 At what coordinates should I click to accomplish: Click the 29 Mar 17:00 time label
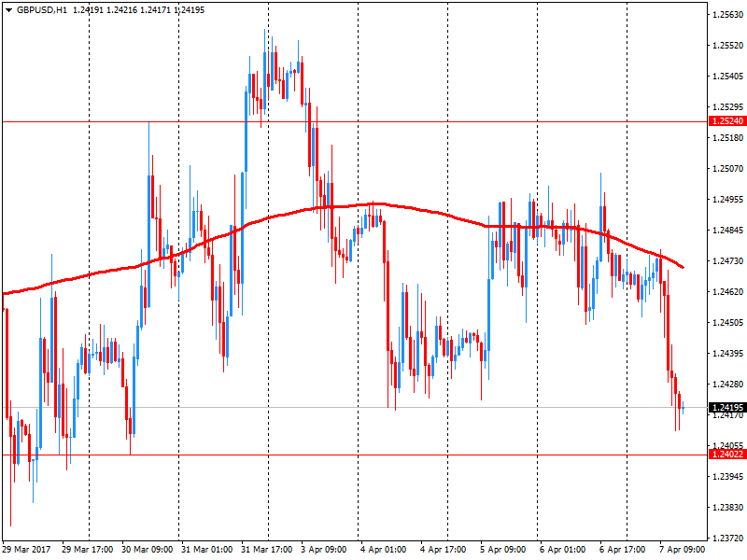pos(87,550)
